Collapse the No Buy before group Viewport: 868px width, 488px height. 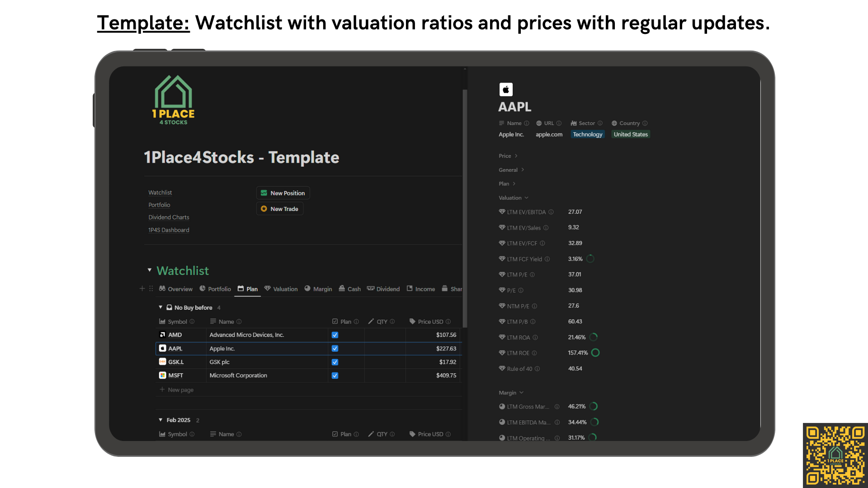[160, 307]
